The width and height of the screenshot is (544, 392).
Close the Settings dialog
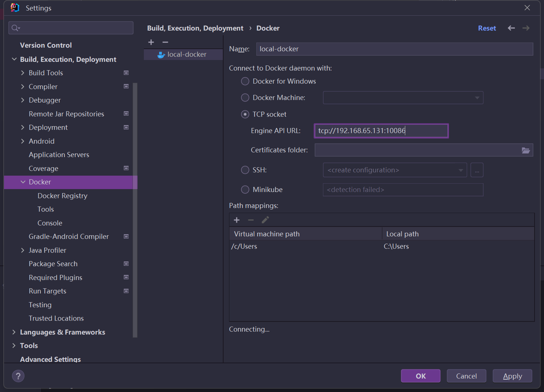coord(527,8)
